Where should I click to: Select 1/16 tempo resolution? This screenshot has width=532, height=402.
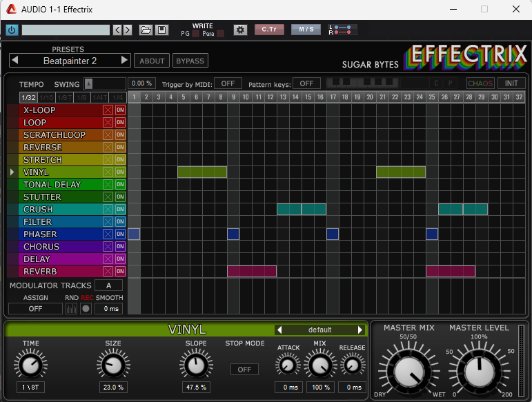pyautogui.click(x=46, y=98)
